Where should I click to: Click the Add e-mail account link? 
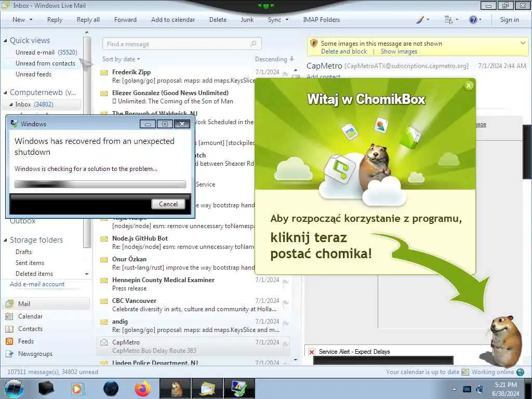pyautogui.click(x=37, y=284)
